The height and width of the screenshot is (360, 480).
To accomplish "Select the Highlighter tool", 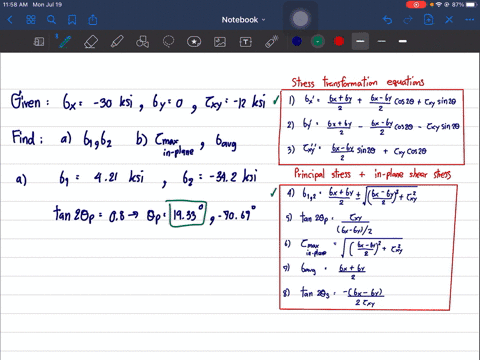I will [x=117, y=42].
